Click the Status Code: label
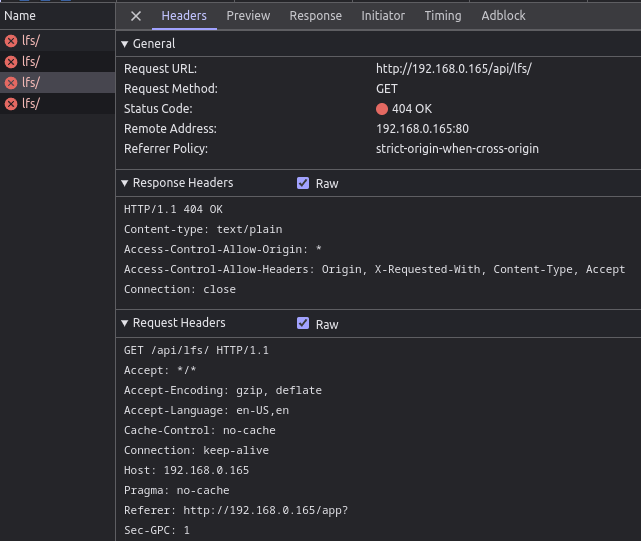Screen dimensions: 641x541 click(158, 108)
